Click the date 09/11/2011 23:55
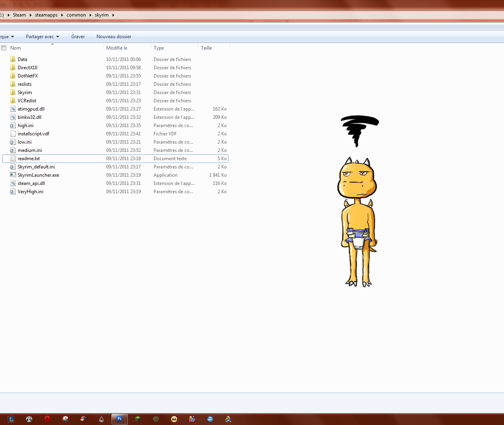The width and height of the screenshot is (504, 425). [123, 76]
